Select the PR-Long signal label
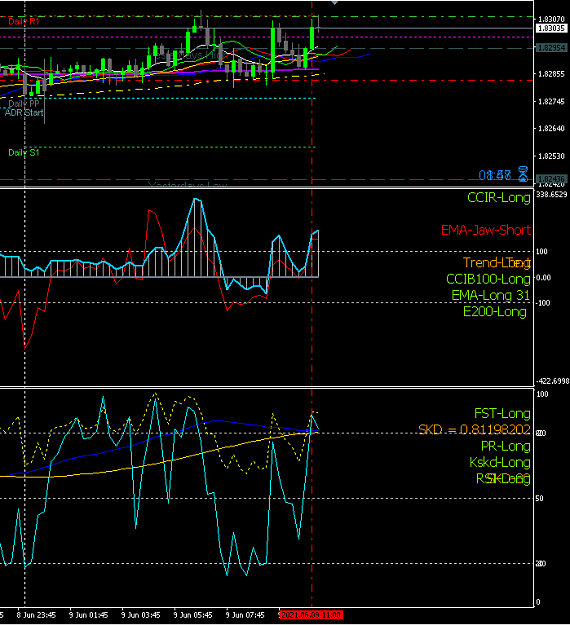 (x=505, y=446)
